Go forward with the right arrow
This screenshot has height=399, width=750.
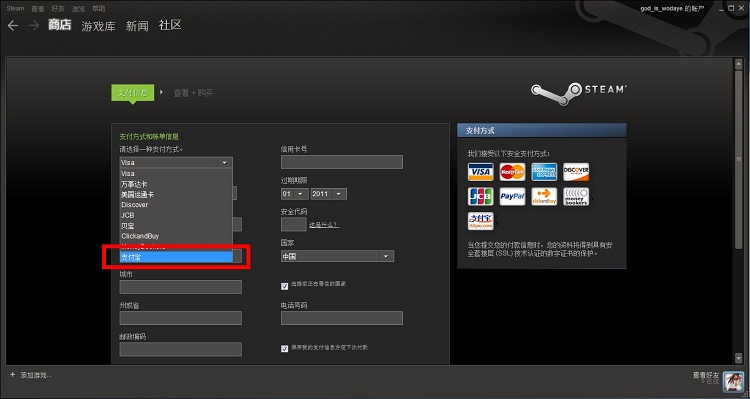point(33,25)
